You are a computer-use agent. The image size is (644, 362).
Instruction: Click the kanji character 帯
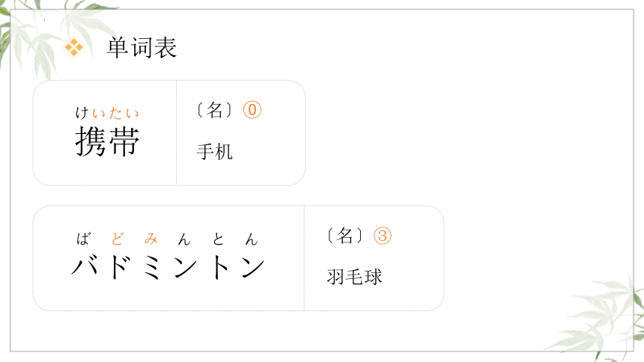tap(124, 141)
